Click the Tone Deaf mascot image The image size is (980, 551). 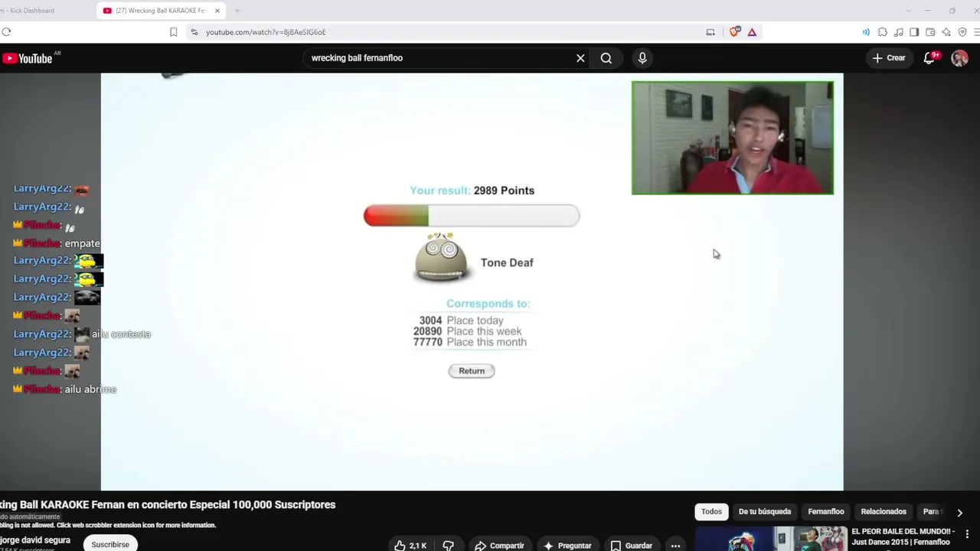click(x=441, y=258)
